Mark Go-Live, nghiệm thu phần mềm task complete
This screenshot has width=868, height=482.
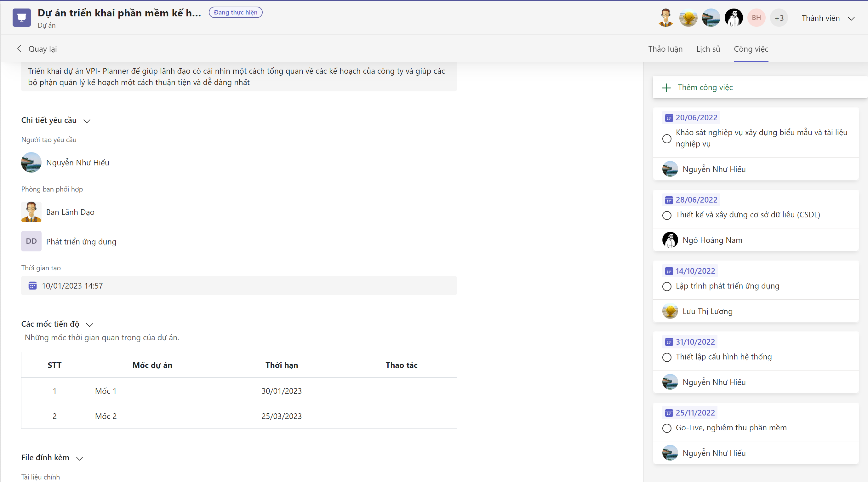pyautogui.click(x=666, y=428)
